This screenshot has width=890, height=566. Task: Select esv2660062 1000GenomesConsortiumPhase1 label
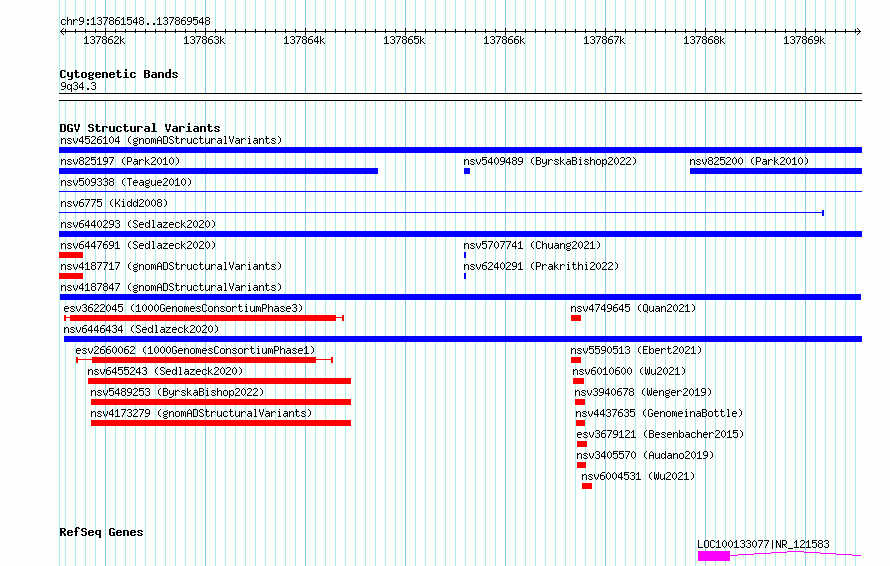[x=195, y=350]
